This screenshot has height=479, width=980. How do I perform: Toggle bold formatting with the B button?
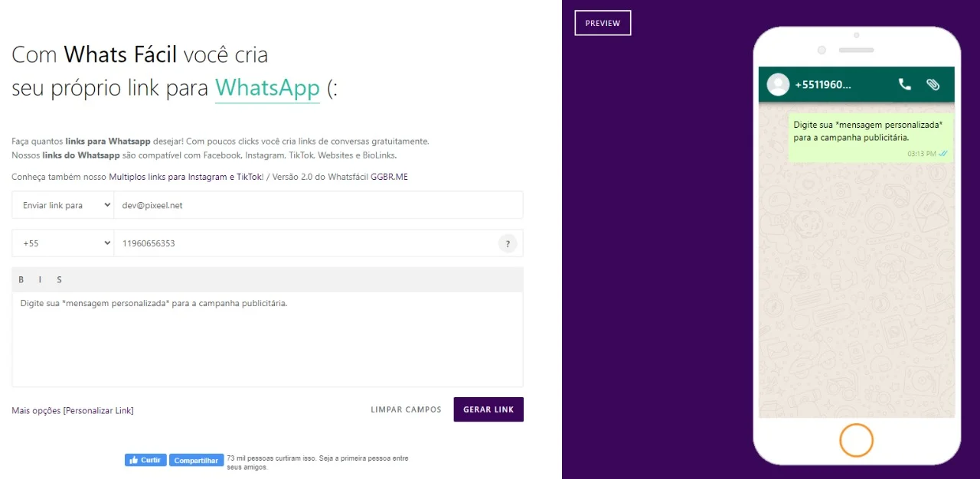click(21, 279)
